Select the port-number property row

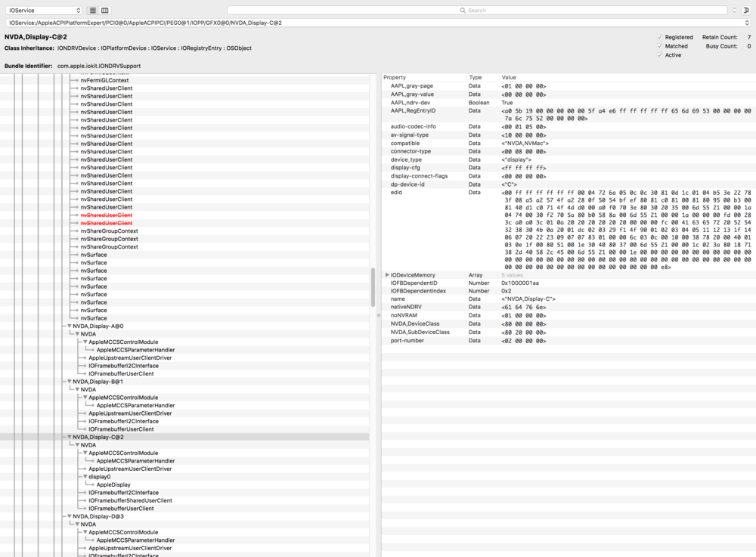point(569,341)
